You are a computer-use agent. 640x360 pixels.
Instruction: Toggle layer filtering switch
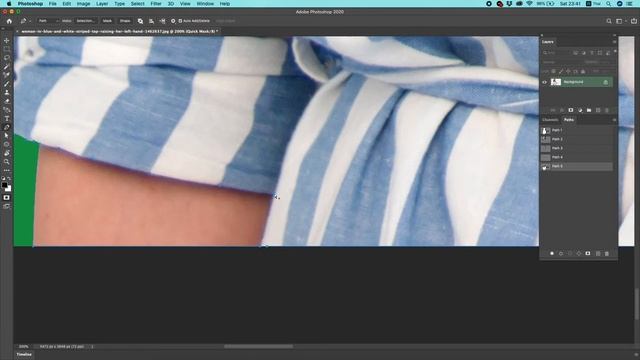[615, 52]
